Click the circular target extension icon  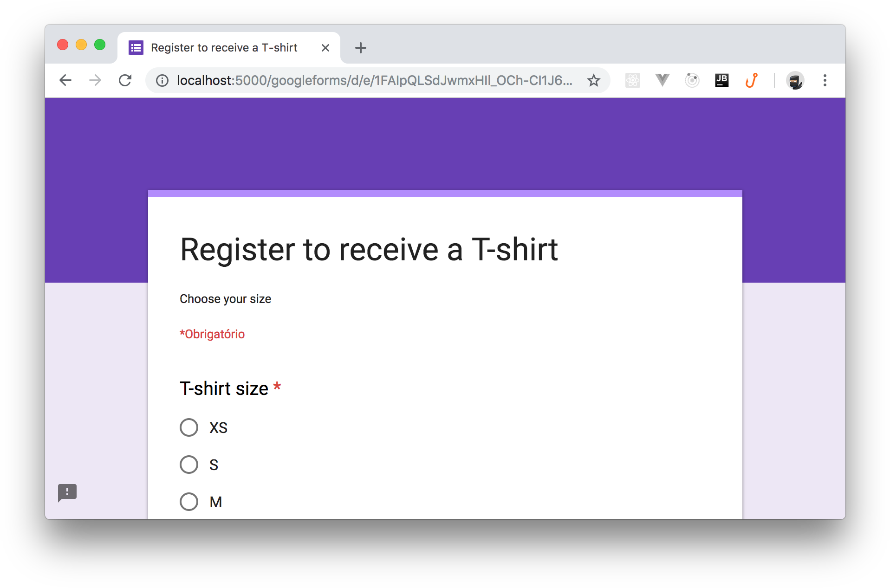pos(692,80)
